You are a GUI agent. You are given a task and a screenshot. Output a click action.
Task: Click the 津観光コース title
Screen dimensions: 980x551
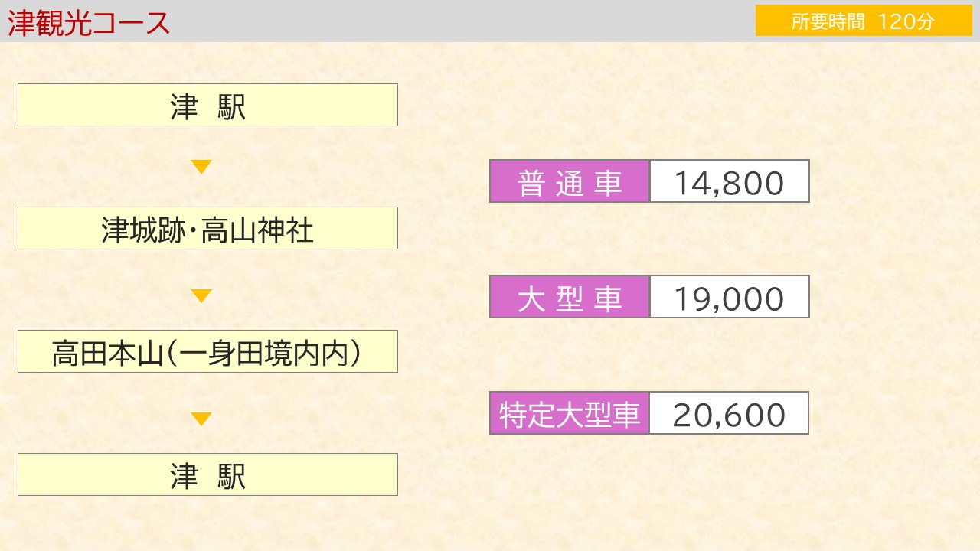pos(89,22)
